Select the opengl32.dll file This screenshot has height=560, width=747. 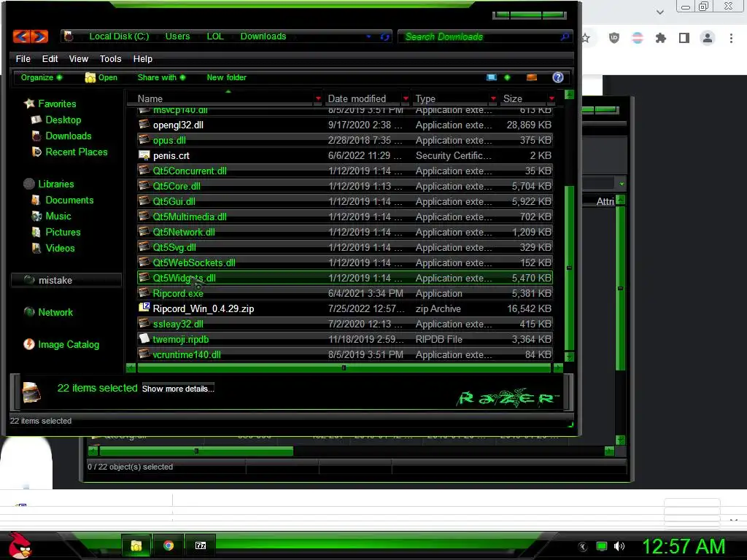click(345, 125)
